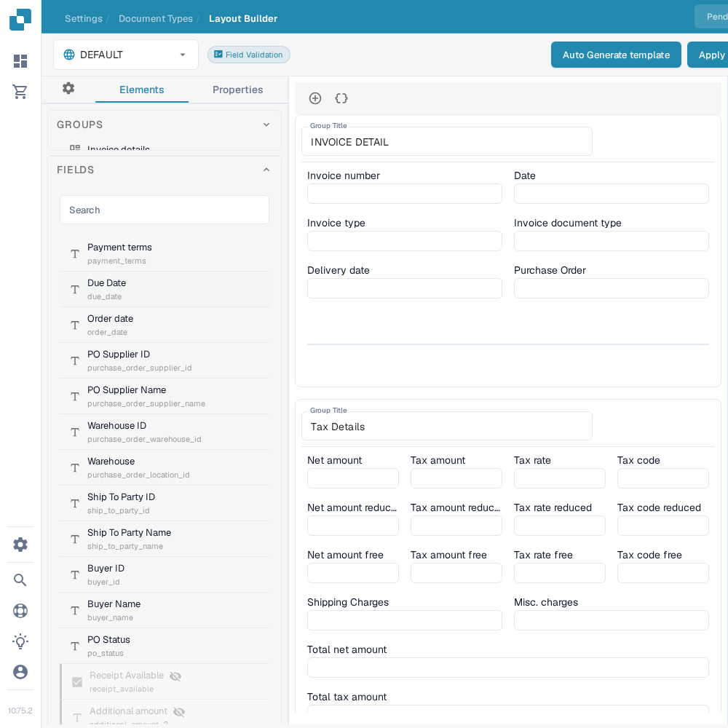Click the text-type icon for Ship To Party Name
728x728 pixels.
click(x=75, y=539)
